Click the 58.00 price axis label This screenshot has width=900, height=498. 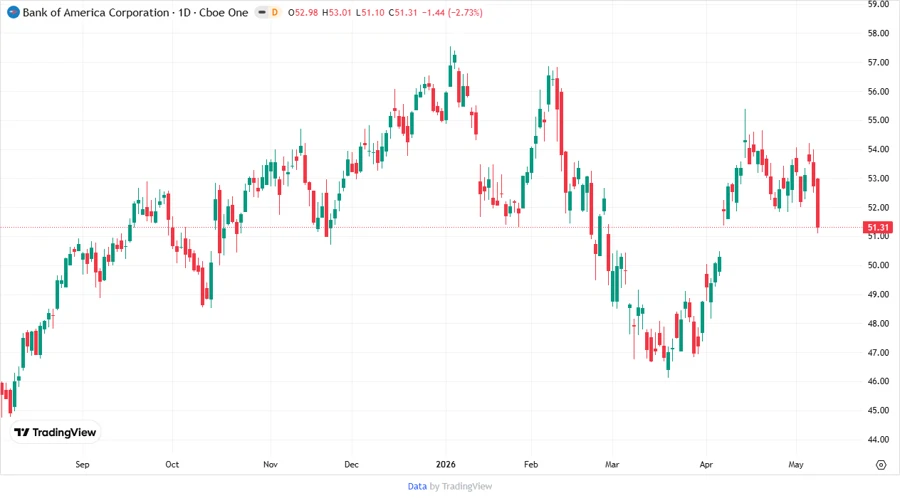(878, 33)
